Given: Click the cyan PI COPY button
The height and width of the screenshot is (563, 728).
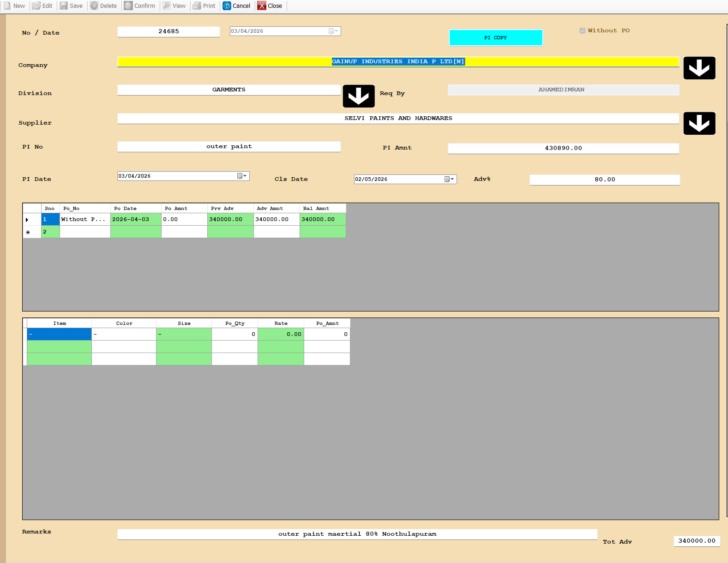Looking at the screenshot, I should pos(495,38).
